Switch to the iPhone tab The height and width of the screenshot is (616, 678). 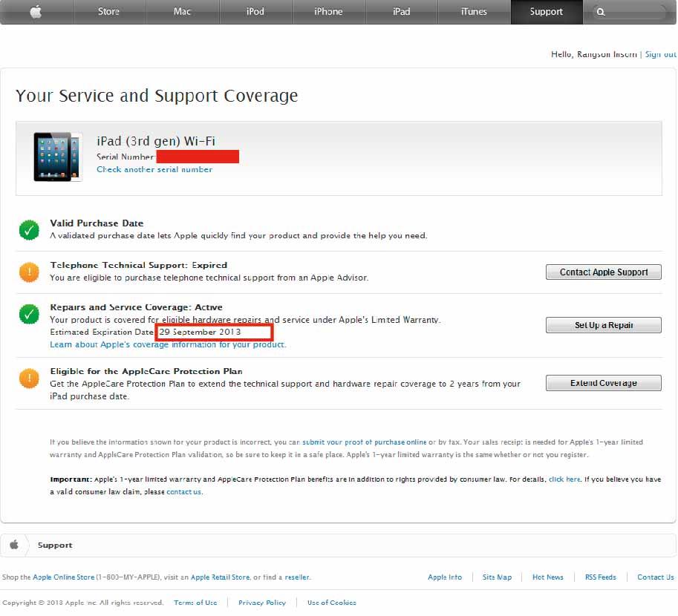(x=328, y=12)
